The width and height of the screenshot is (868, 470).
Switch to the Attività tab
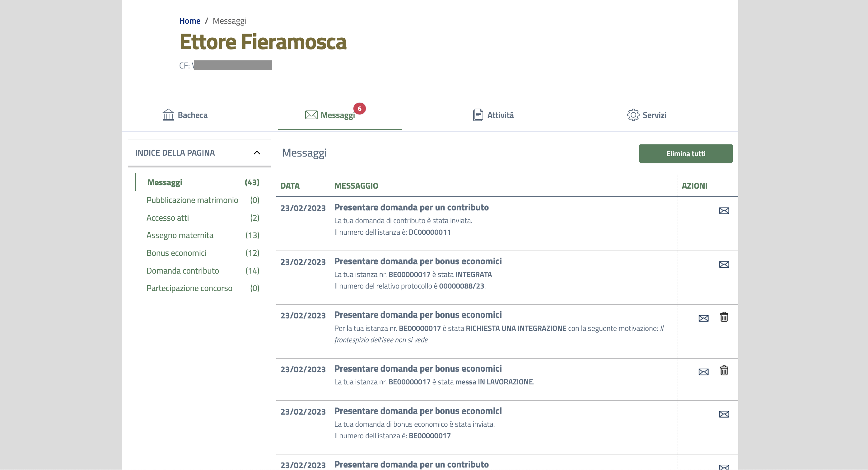[x=493, y=115]
